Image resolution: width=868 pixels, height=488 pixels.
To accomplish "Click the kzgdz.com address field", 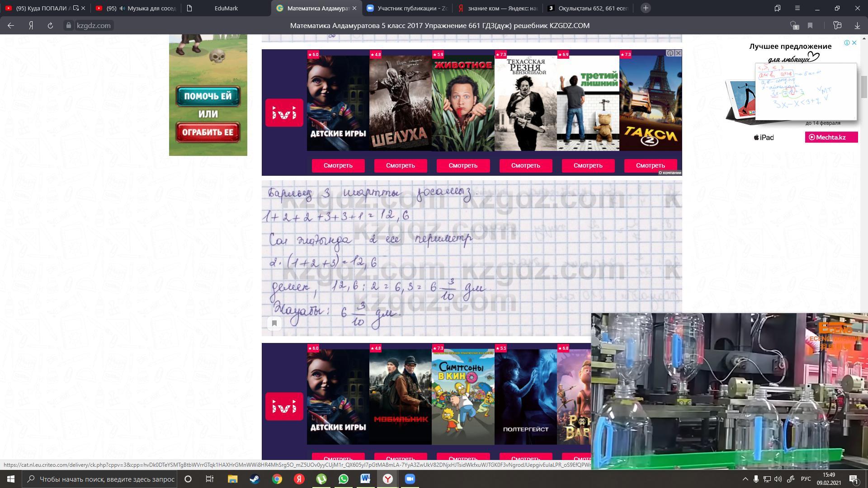I will pyautogui.click(x=94, y=26).
